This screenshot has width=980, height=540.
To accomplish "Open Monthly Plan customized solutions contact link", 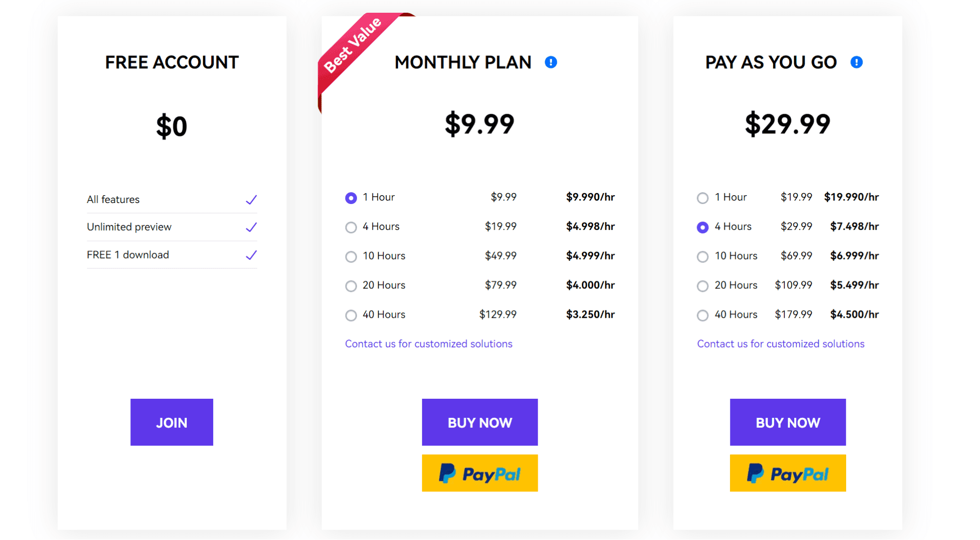I will [x=428, y=344].
